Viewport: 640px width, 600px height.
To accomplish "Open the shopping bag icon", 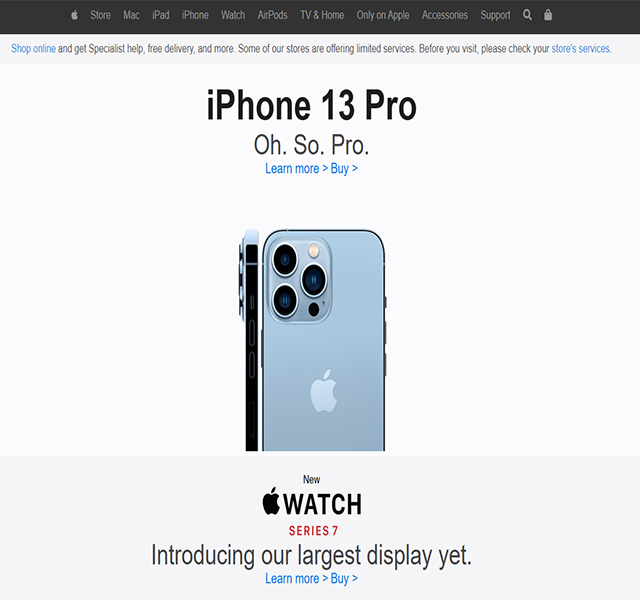I will coord(548,15).
